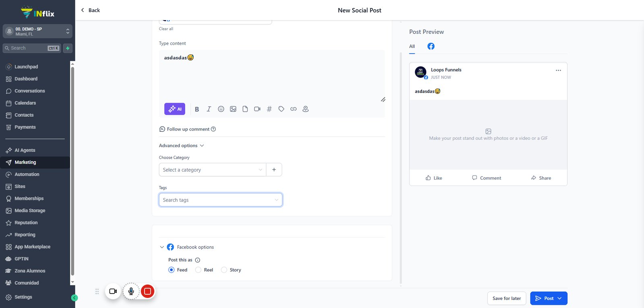This screenshot has width=644, height=308.
Task: Click the Clear all link
Action: [x=166, y=29]
